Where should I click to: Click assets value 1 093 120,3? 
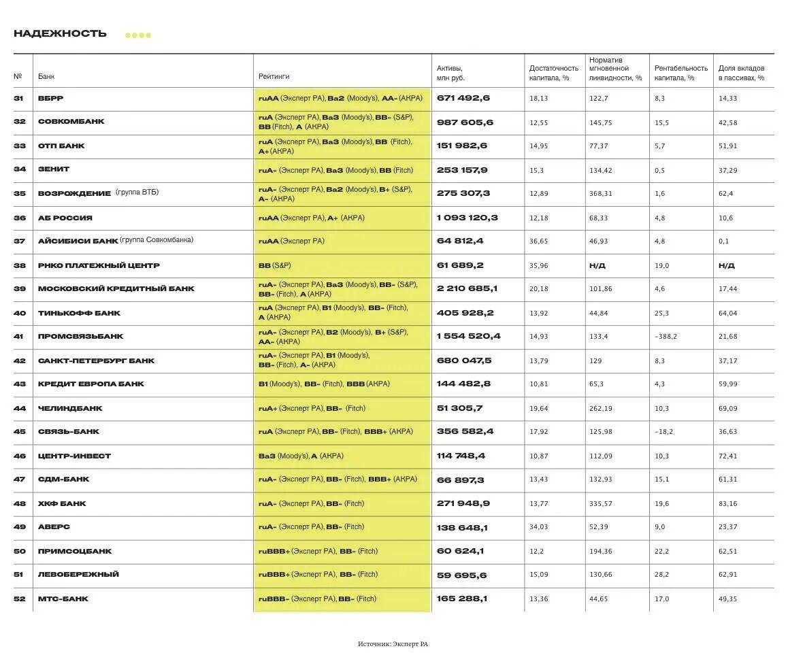467,218
